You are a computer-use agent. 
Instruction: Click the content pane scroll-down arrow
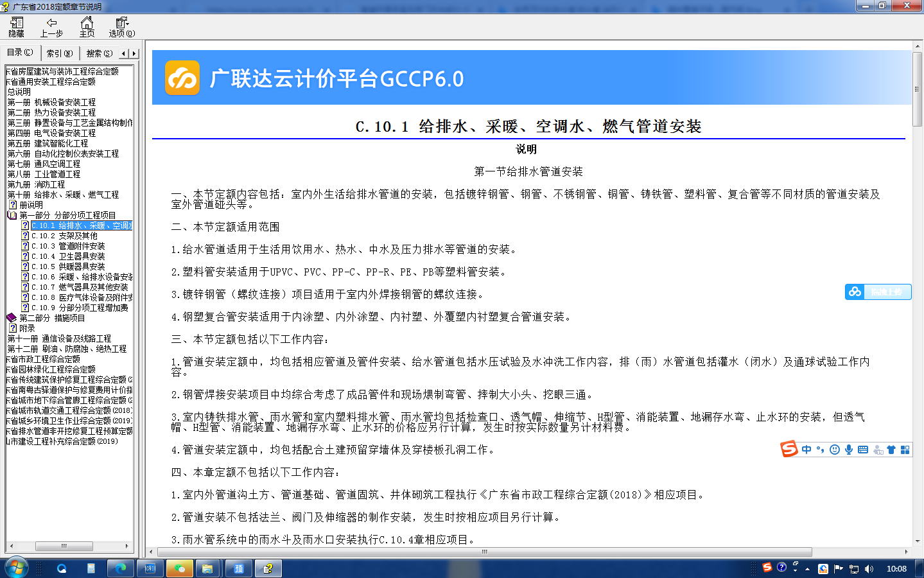[x=918, y=541]
